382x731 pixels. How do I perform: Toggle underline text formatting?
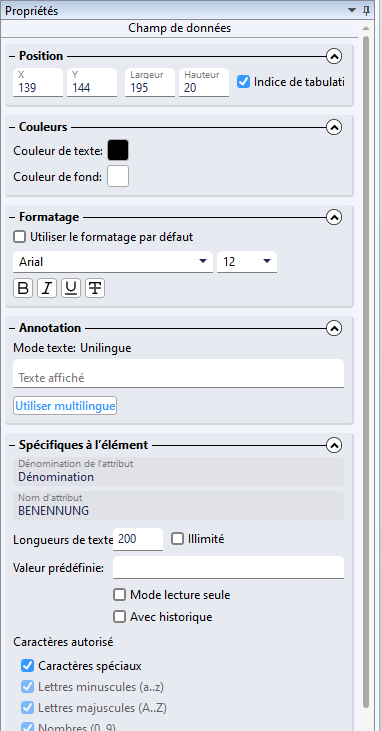71,289
